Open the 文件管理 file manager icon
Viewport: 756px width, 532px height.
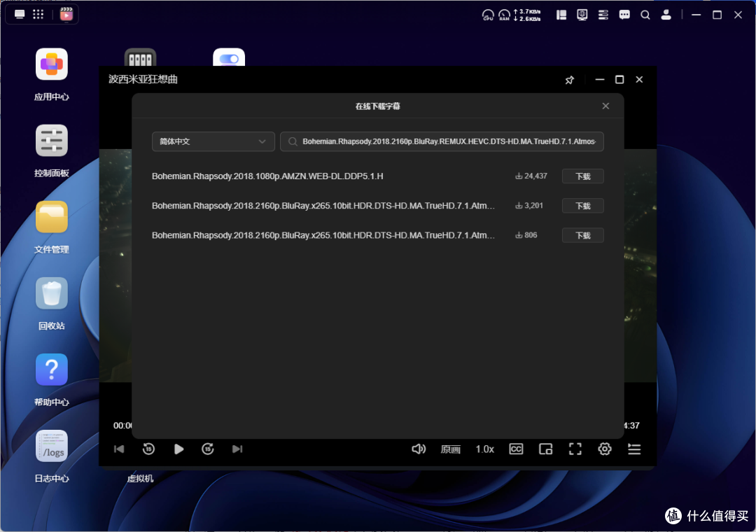point(52,217)
